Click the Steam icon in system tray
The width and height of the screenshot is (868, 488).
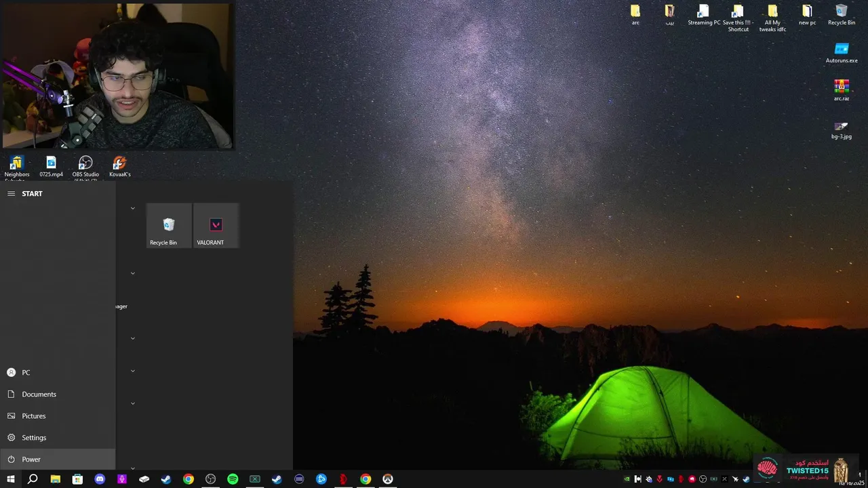tap(746, 479)
